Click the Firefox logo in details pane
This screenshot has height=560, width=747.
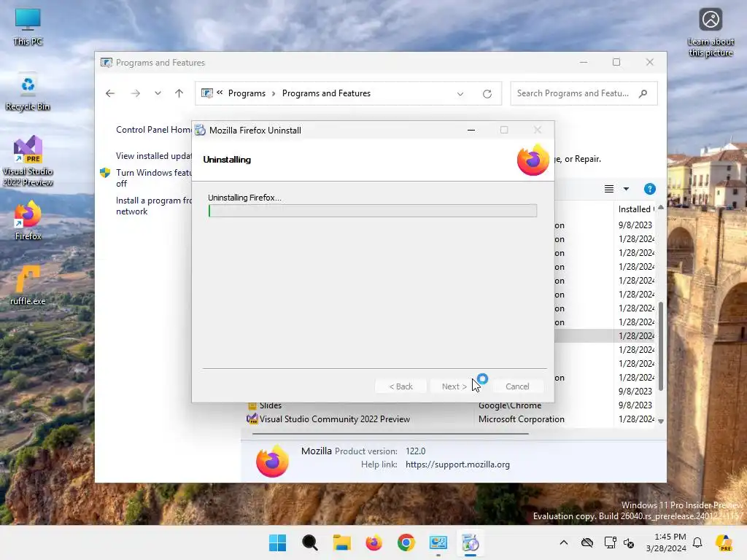(x=272, y=461)
